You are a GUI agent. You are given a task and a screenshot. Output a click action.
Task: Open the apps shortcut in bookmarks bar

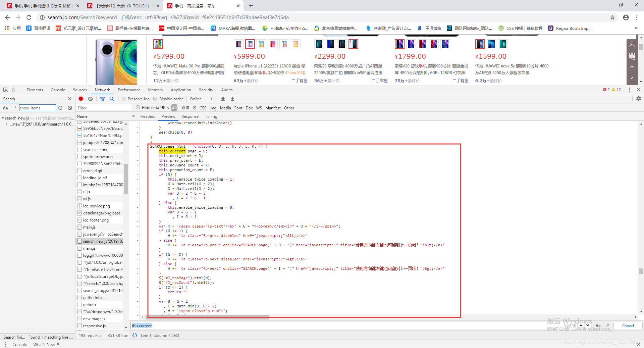13,28
